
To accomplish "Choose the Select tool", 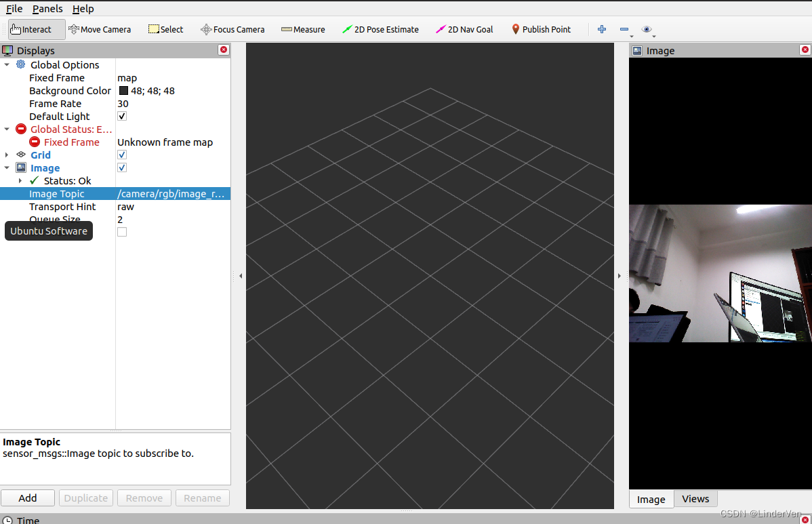I will click(165, 30).
